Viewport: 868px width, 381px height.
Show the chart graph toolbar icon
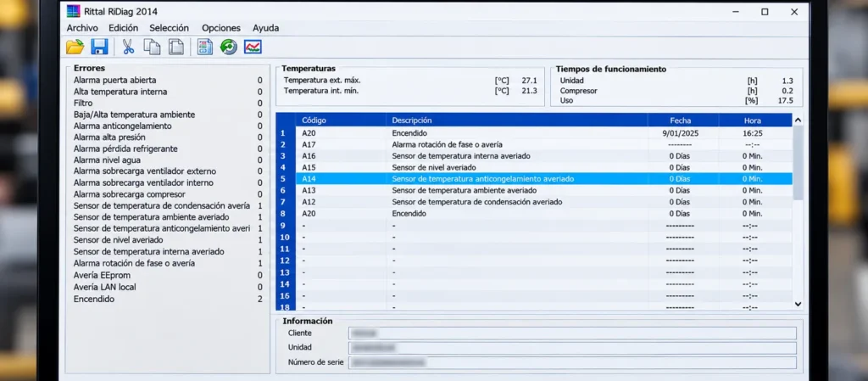coord(253,47)
